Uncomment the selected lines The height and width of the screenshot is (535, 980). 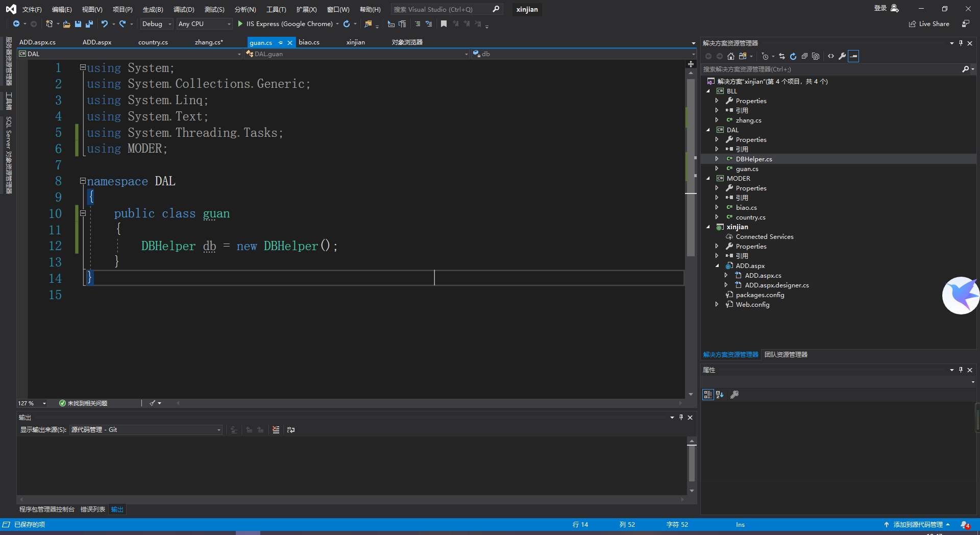[429, 24]
